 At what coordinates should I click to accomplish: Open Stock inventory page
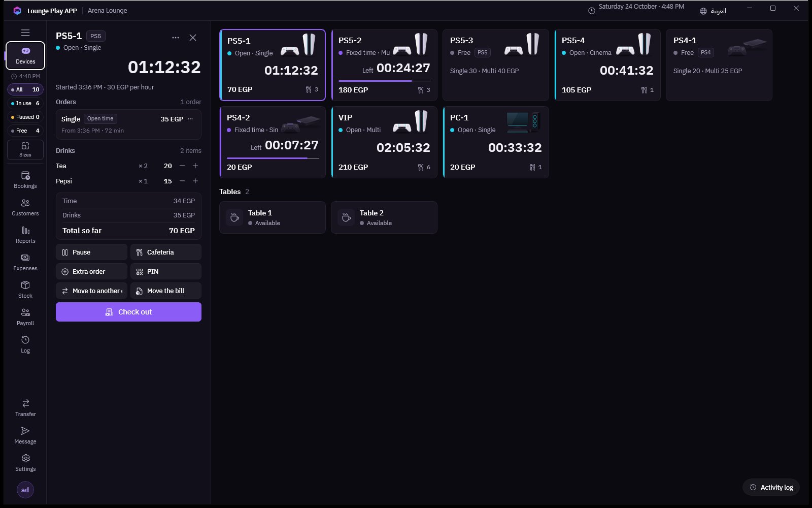pos(25,290)
